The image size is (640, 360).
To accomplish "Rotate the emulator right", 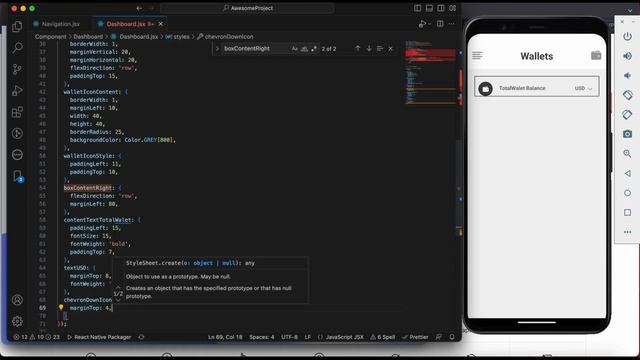I will tap(627, 115).
